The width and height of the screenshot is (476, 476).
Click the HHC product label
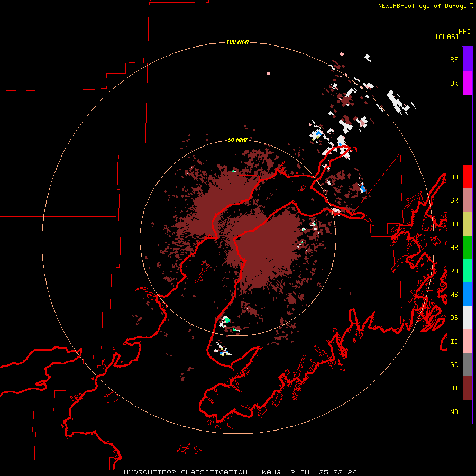tap(464, 32)
